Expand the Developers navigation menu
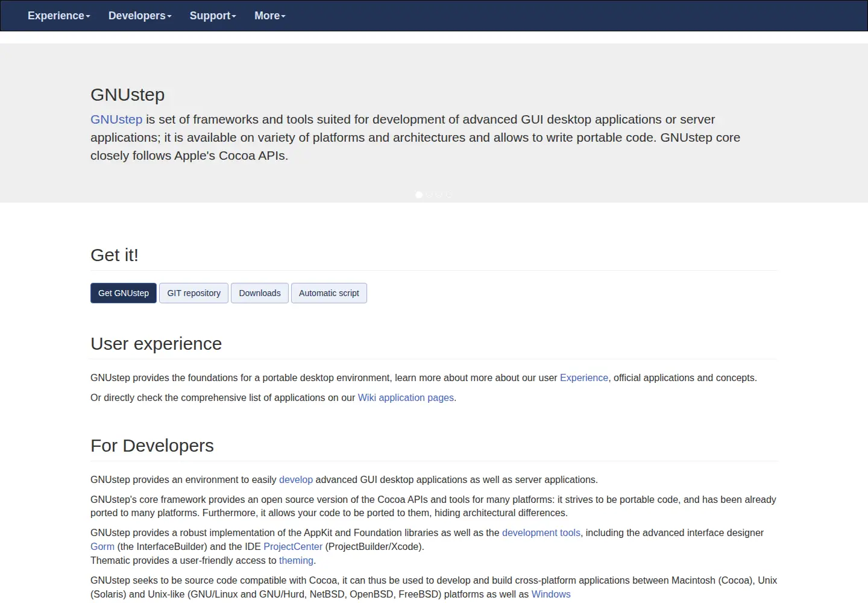The width and height of the screenshot is (868, 603). coord(140,16)
